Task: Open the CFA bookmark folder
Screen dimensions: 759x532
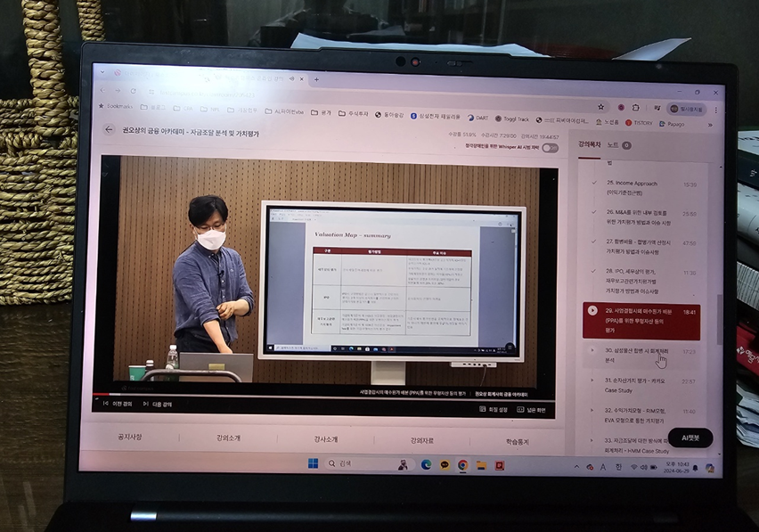Action: pyautogui.click(x=183, y=109)
